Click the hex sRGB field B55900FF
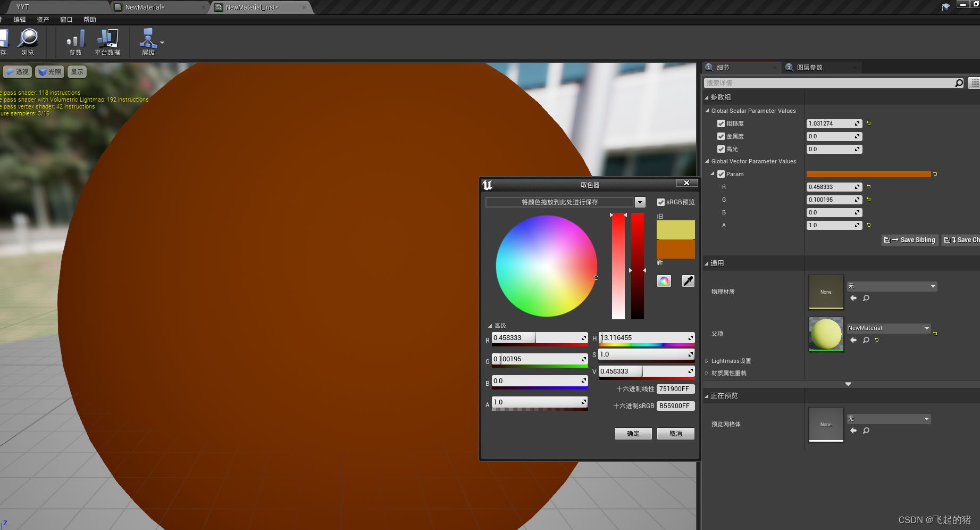The height and width of the screenshot is (530, 980). [x=675, y=406]
